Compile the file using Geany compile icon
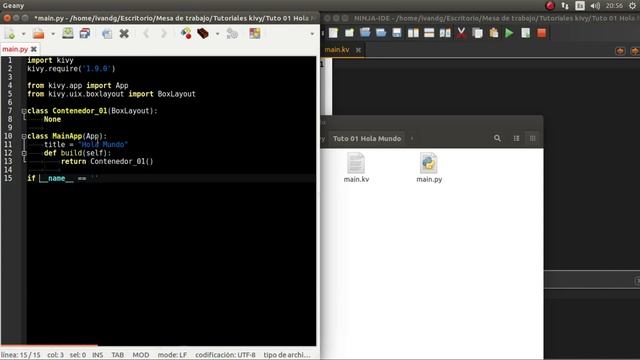The width and height of the screenshot is (640, 360). click(x=186, y=33)
